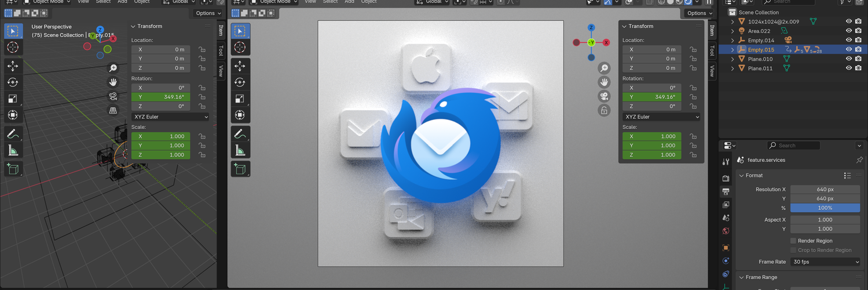Open Options dropdown in render viewport

pyautogui.click(x=699, y=13)
